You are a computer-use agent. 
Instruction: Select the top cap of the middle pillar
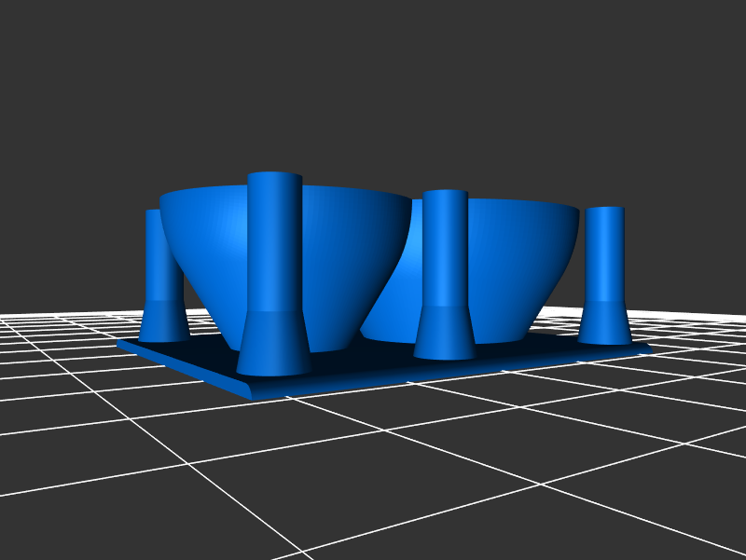coord(446,194)
